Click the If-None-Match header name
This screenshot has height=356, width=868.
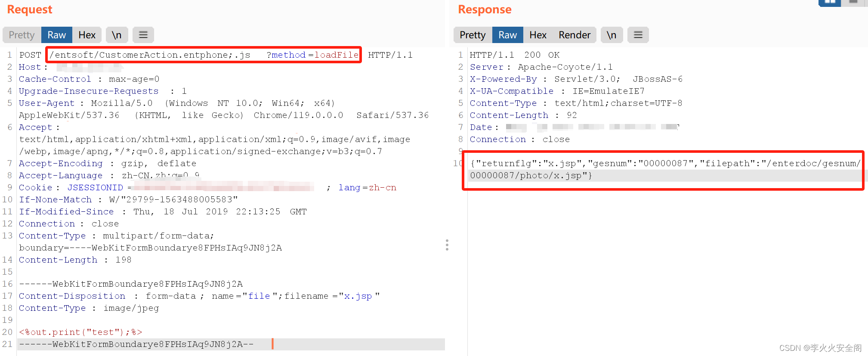pos(55,200)
